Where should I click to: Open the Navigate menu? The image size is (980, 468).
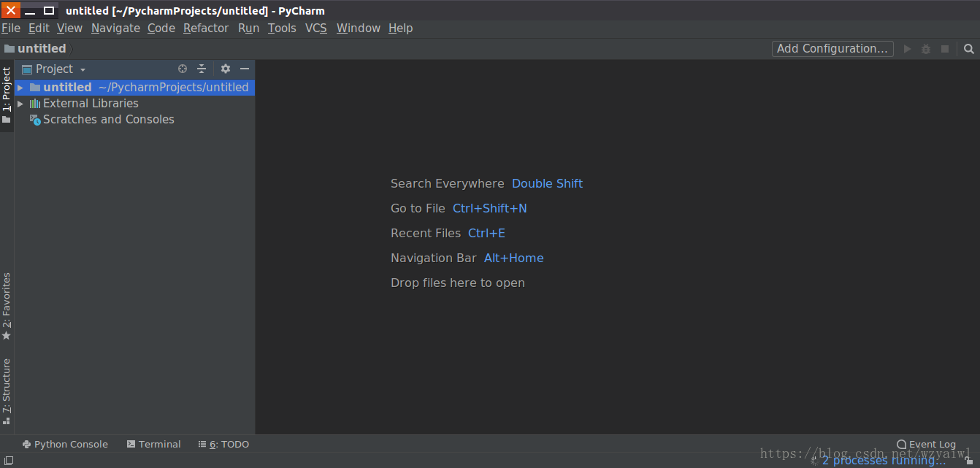(115, 28)
